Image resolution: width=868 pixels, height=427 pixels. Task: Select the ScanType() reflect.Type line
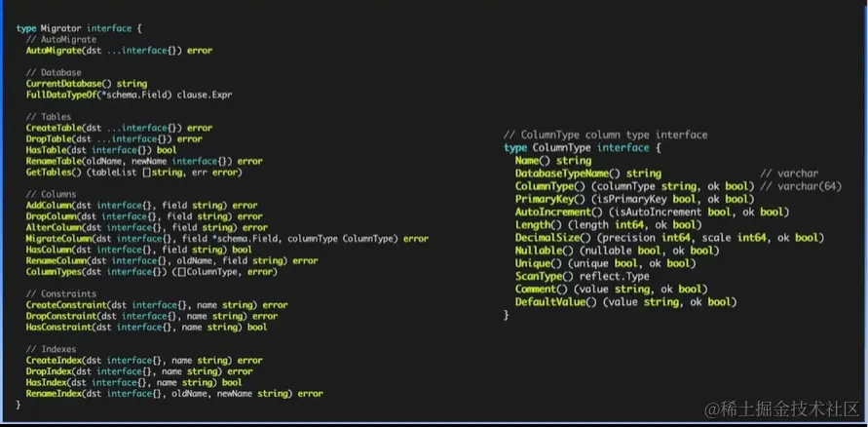[583, 276]
